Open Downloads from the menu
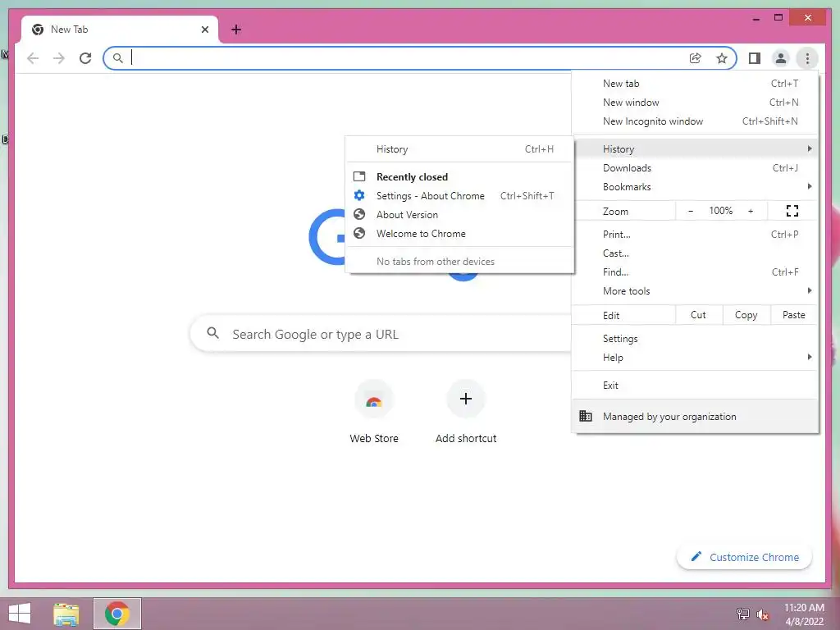The height and width of the screenshot is (630, 840). [695, 167]
